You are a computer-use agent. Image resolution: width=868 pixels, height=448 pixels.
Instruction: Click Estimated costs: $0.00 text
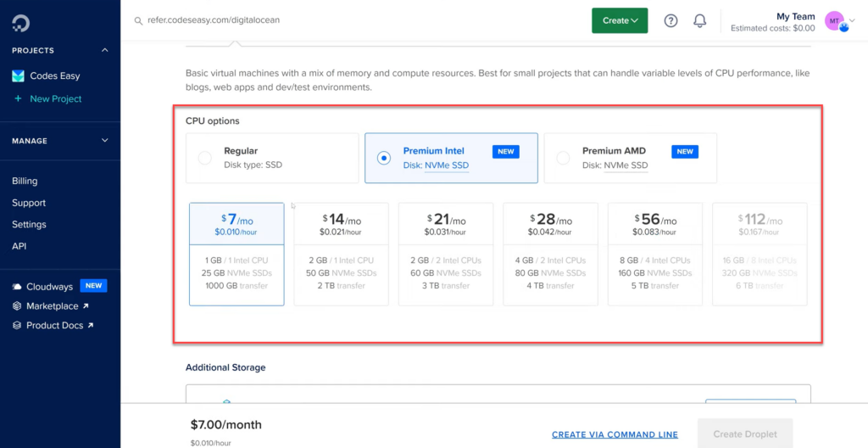pos(773,28)
